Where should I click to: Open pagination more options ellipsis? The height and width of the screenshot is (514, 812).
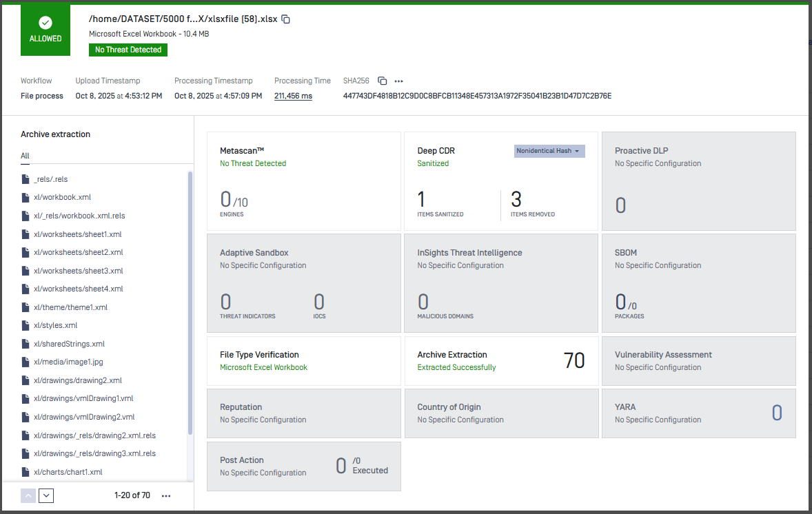click(166, 495)
